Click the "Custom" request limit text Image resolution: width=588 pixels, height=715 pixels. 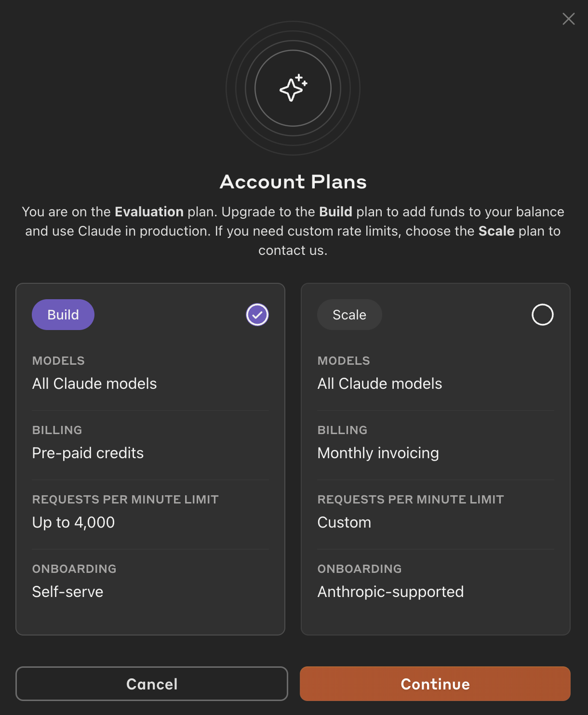coord(344,522)
